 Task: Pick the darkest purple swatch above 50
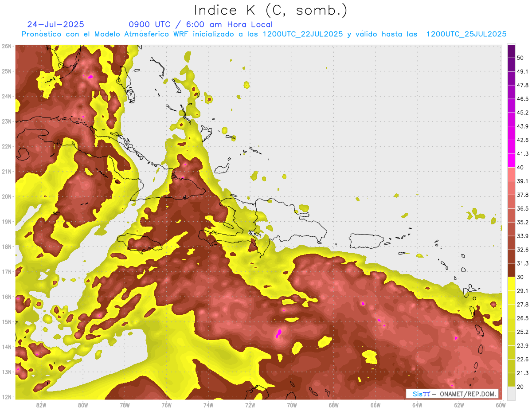point(511,51)
